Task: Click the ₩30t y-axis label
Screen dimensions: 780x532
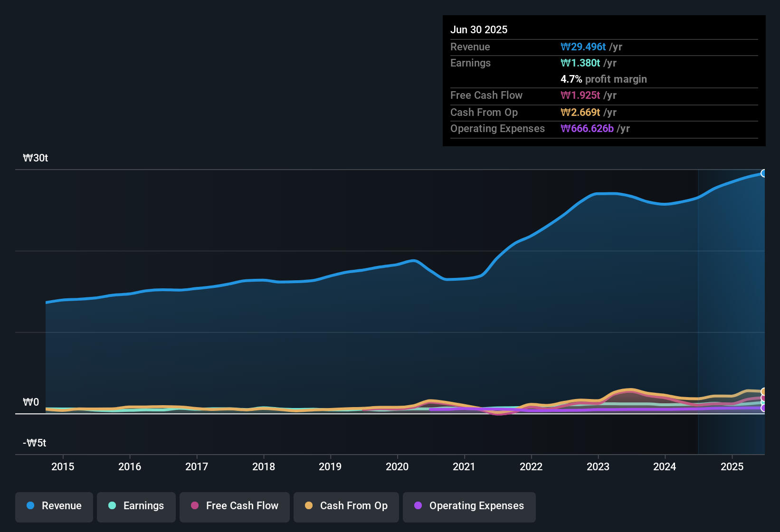Action: coord(36,158)
